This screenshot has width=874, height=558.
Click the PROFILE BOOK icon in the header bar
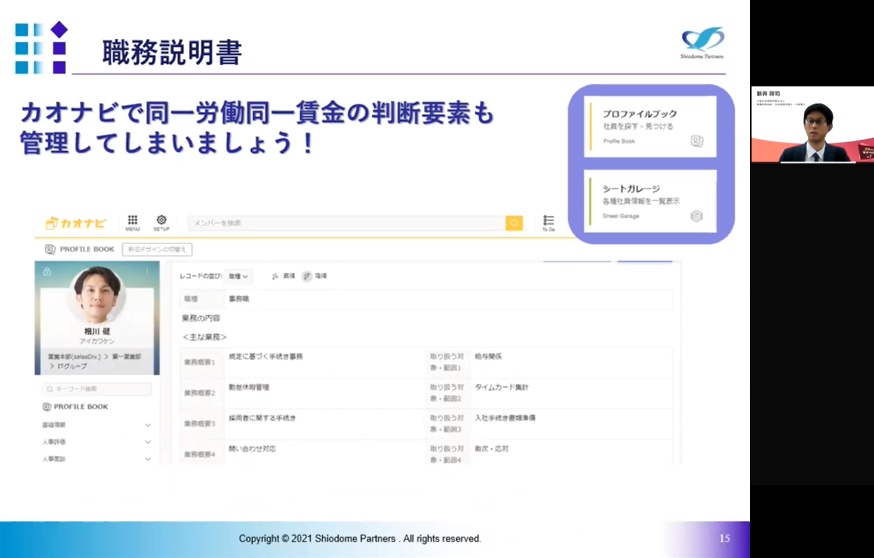[x=50, y=249]
